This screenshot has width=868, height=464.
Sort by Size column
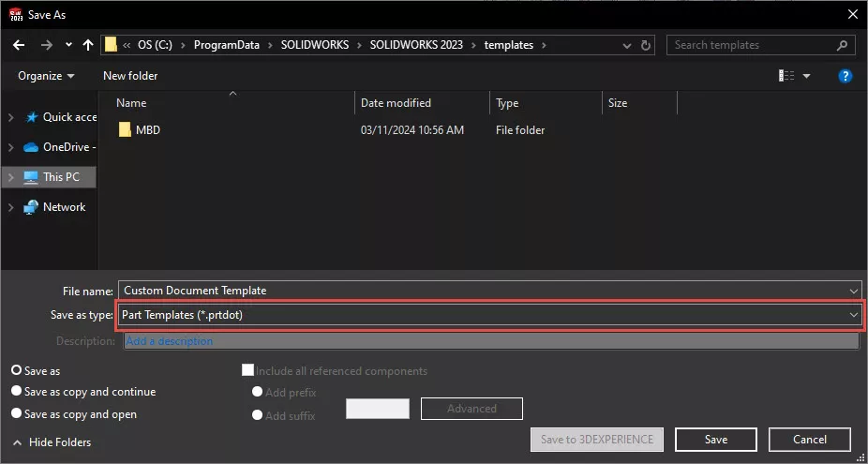(x=618, y=103)
